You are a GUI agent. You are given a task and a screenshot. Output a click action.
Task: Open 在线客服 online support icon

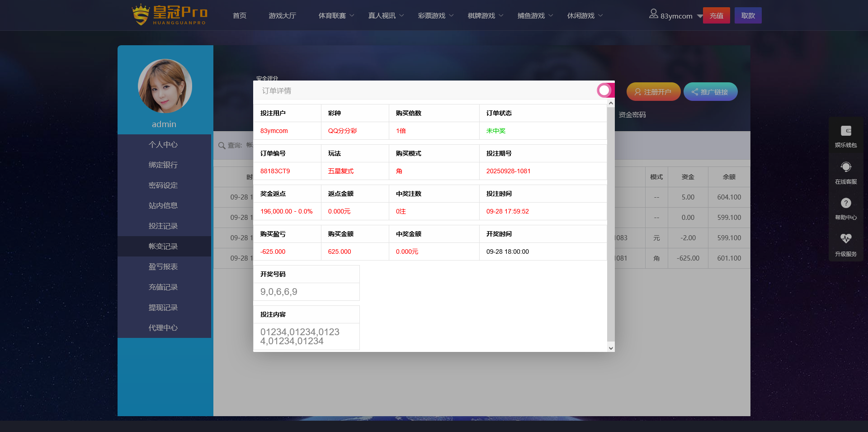[846, 167]
